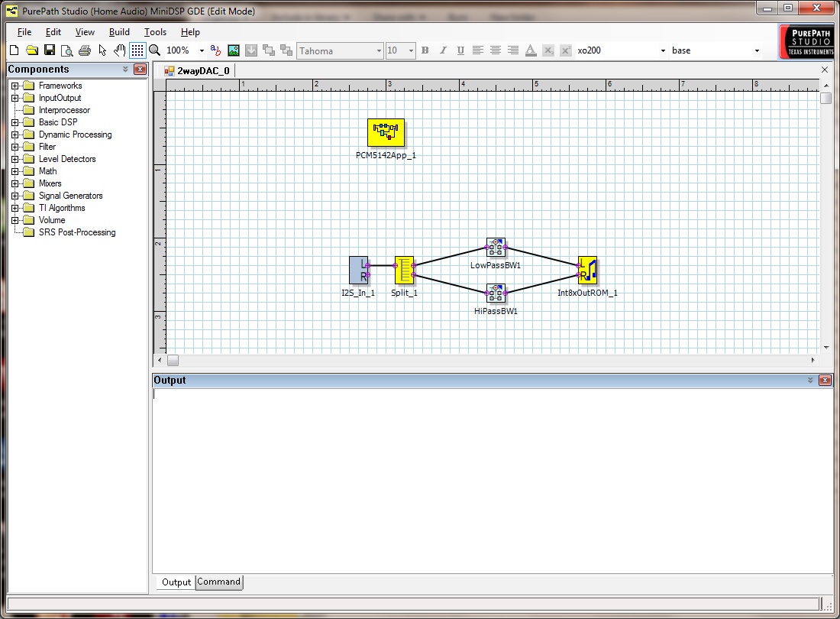Screen dimensions: 840x619
Task: Open the font size 10 dropdown
Action: 411,50
